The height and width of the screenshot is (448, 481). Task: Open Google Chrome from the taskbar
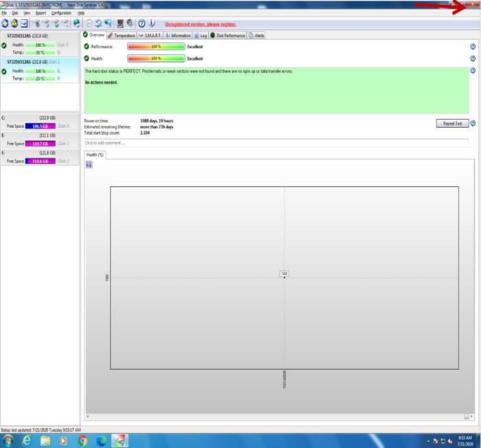pyautogui.click(x=82, y=439)
